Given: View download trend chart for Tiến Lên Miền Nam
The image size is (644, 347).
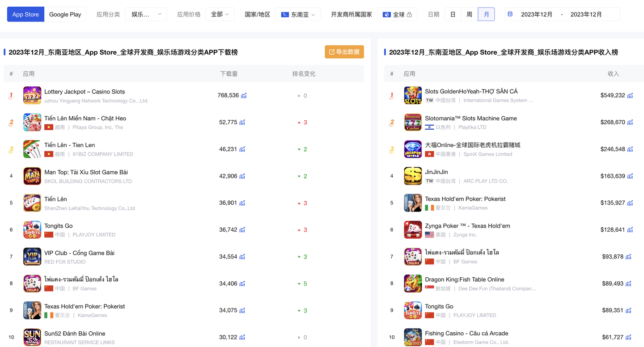Looking at the screenshot, I should (242, 123).
